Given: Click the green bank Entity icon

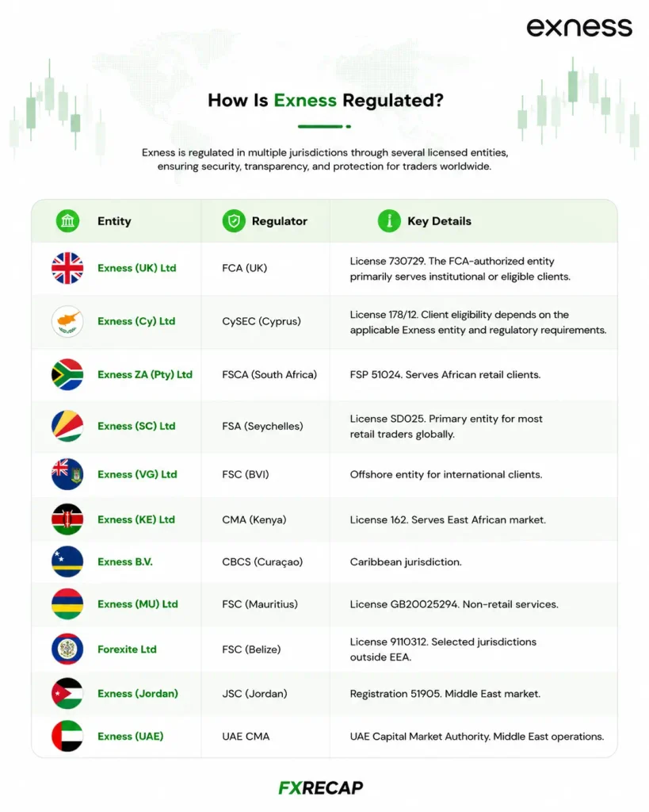Looking at the screenshot, I should coord(68,221).
